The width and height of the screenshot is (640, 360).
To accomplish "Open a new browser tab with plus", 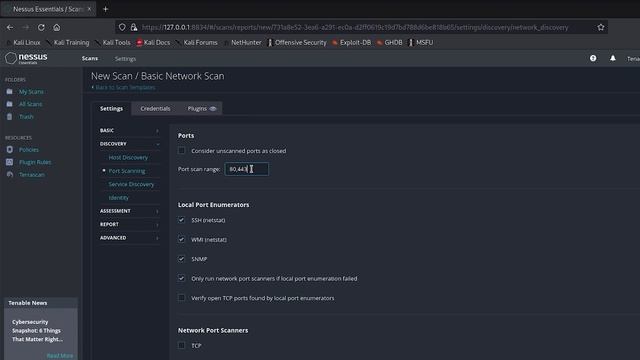I will 105,9.
